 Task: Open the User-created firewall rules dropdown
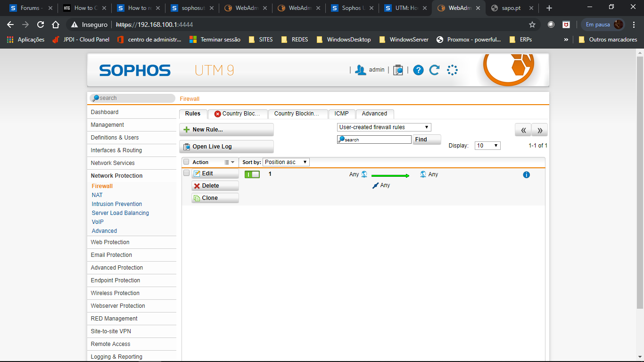tap(384, 127)
